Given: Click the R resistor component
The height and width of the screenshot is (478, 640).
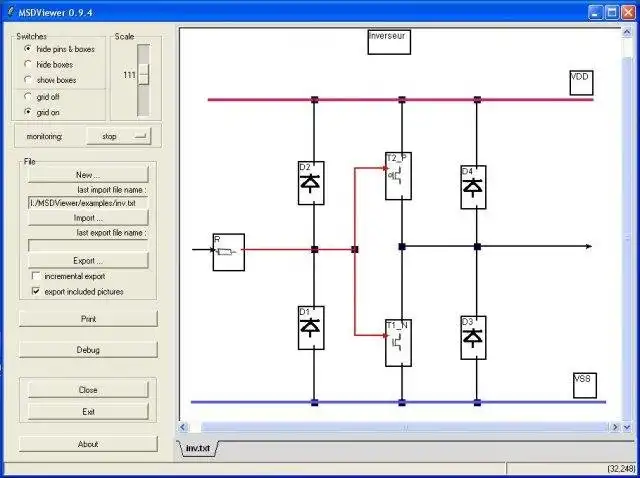Looking at the screenshot, I should (x=229, y=252).
